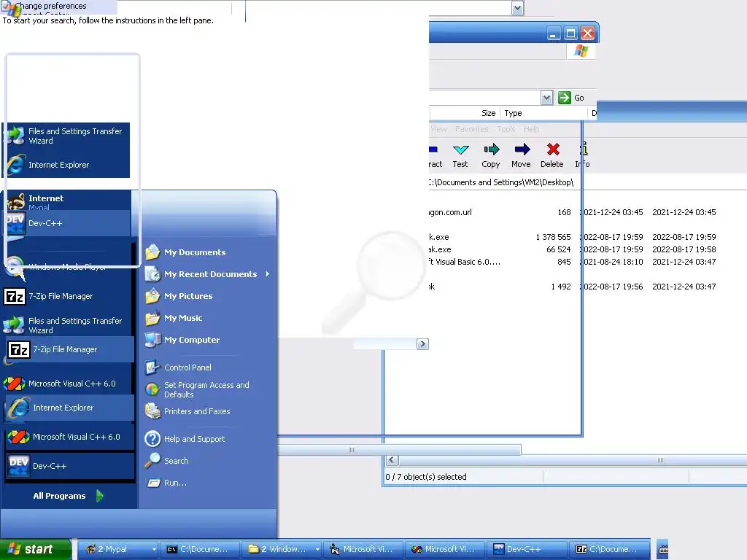Click the red Delete icon in 7-Zip

(x=552, y=155)
